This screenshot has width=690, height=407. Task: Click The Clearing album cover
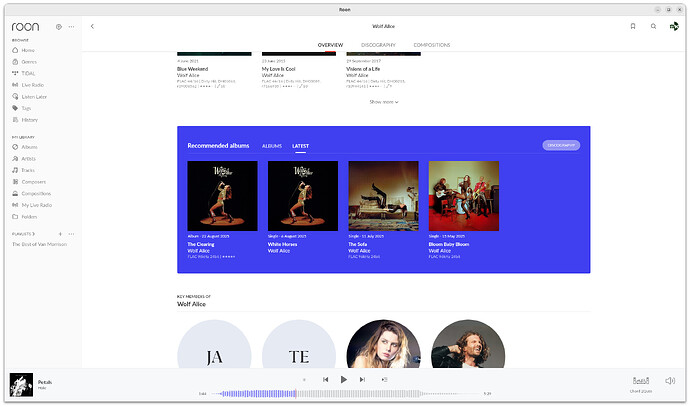pos(223,196)
